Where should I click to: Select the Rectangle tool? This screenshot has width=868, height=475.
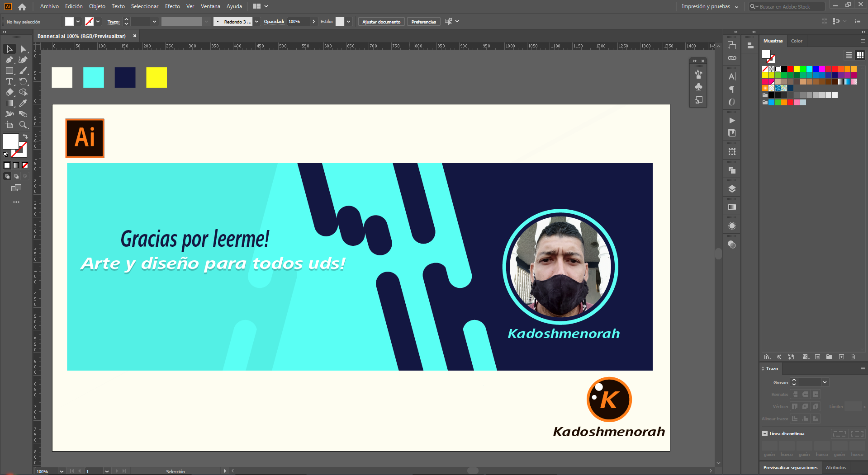(x=9, y=71)
